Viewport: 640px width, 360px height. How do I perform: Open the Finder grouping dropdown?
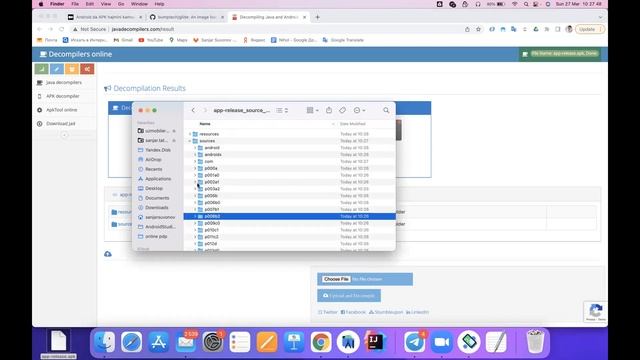[x=312, y=110]
